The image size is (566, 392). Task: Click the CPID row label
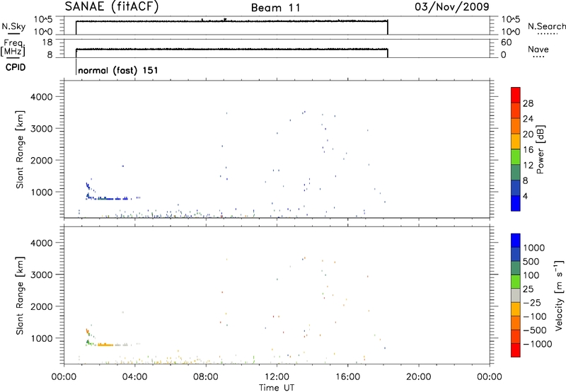click(x=16, y=67)
